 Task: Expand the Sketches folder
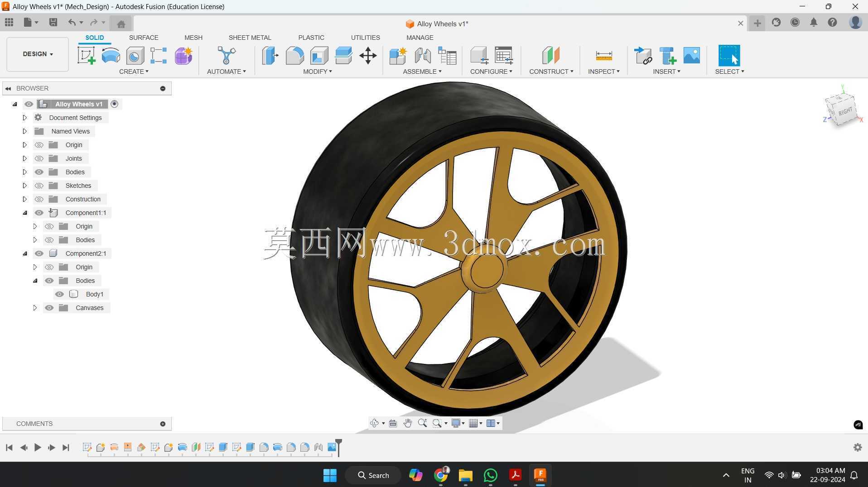[24, 186]
